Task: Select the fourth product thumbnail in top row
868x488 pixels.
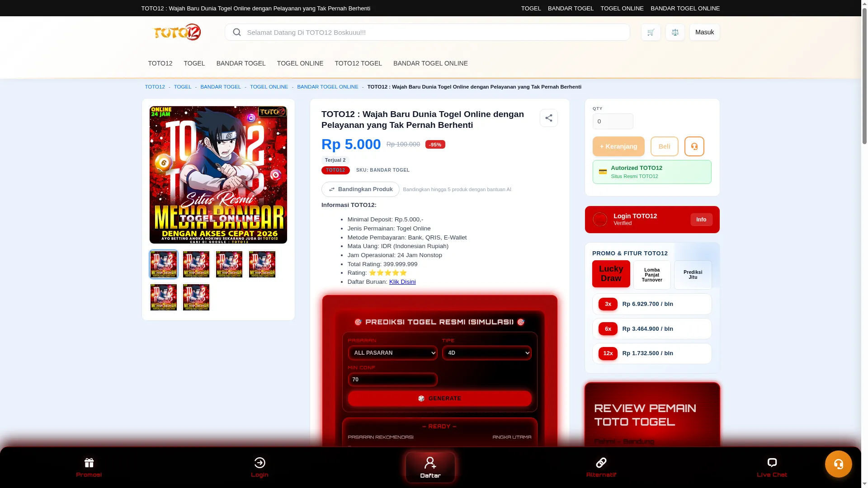Action: pos(262,264)
